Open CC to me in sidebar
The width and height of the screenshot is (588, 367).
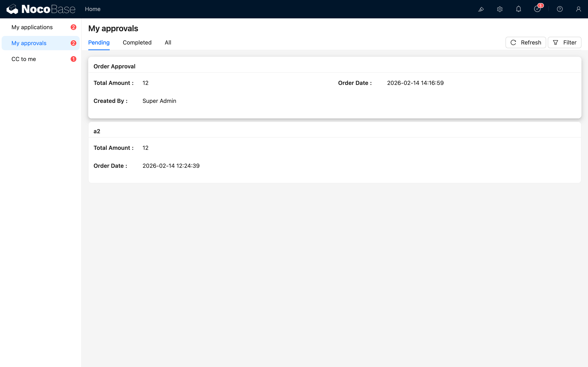[x=23, y=59]
